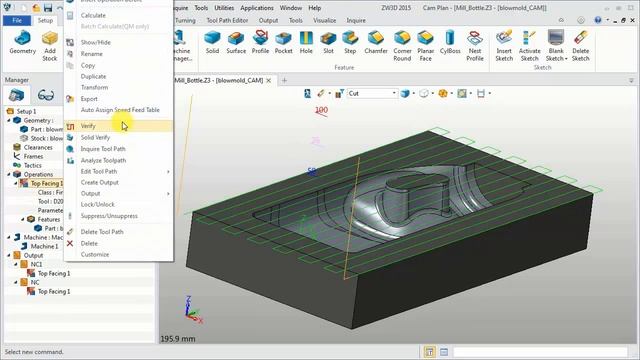Select the CylBoss feature tool
The image size is (640, 360).
450,43
